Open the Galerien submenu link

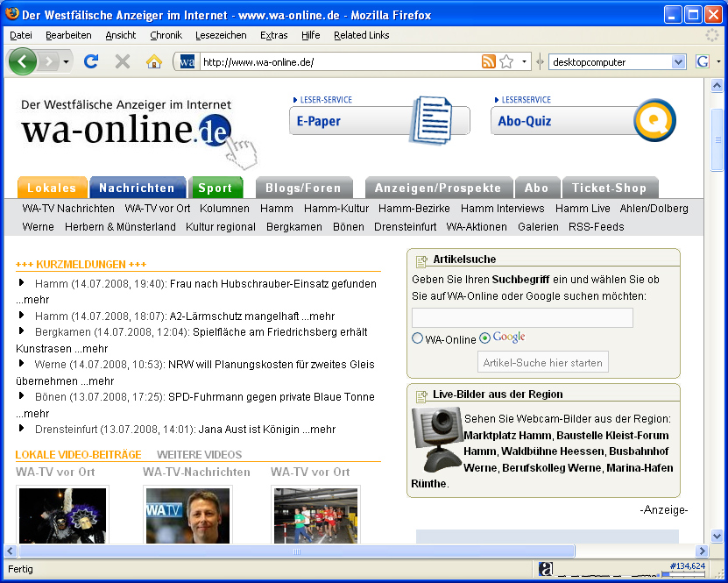click(538, 227)
